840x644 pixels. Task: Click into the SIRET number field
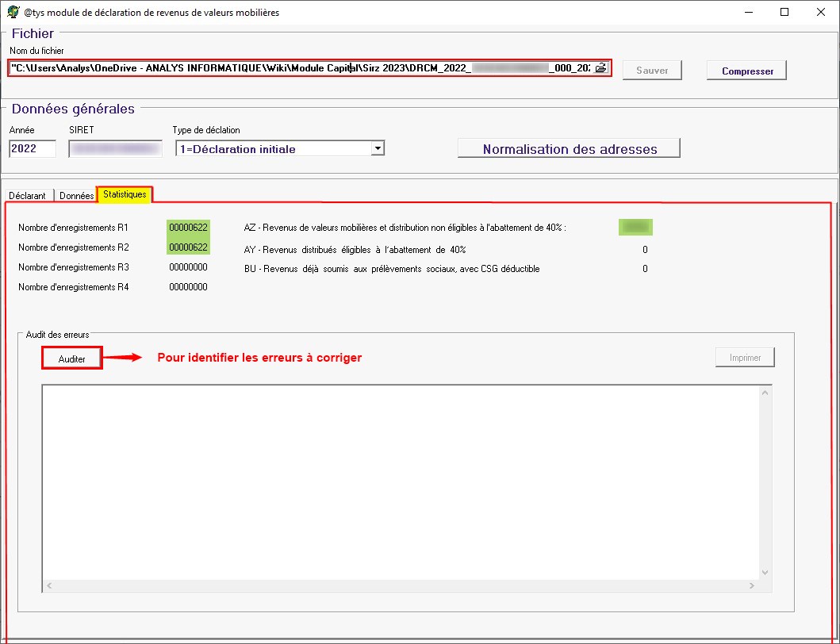115,148
